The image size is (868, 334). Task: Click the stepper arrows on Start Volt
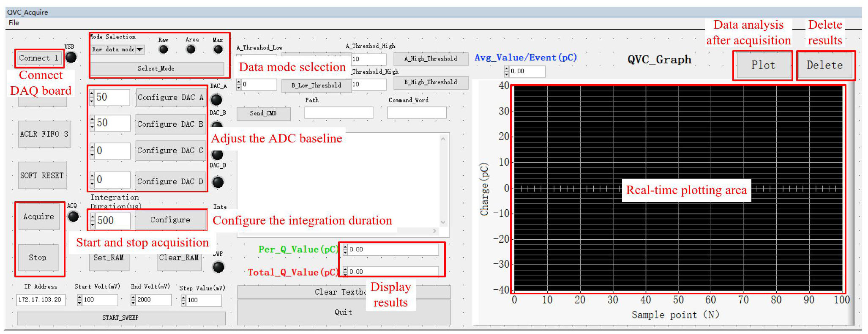click(x=80, y=300)
